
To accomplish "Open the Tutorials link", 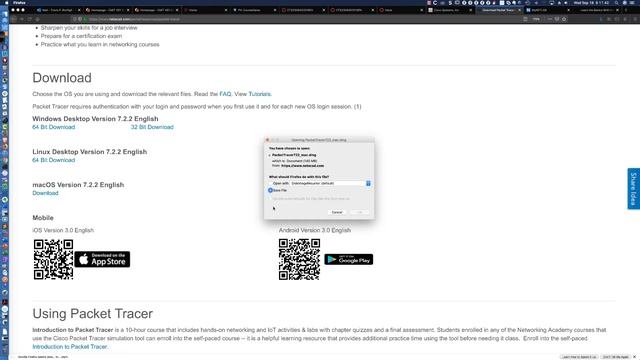I will click(x=259, y=94).
